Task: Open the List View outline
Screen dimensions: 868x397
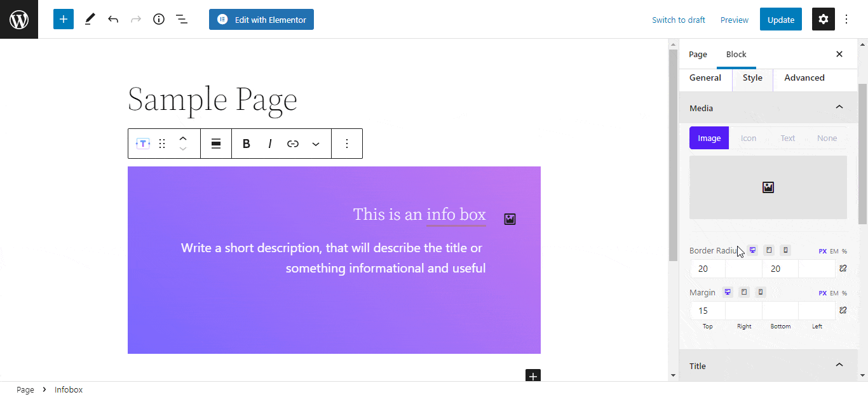Action: click(182, 19)
